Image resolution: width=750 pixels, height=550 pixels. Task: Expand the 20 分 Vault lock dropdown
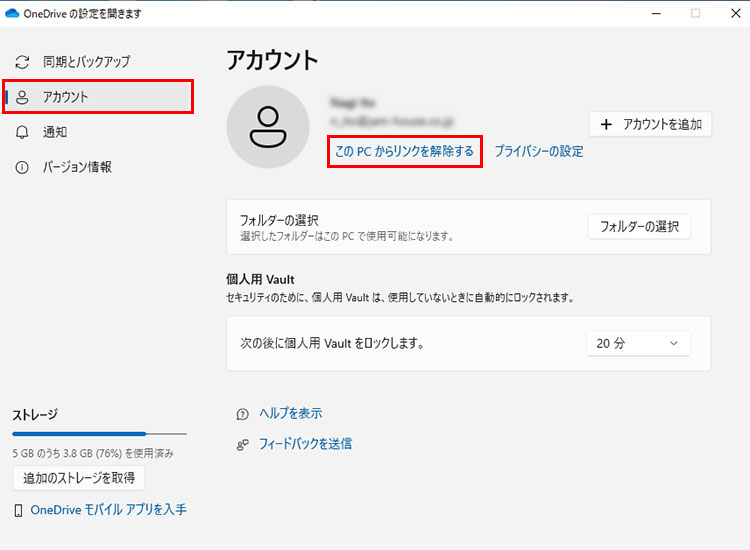pos(637,343)
